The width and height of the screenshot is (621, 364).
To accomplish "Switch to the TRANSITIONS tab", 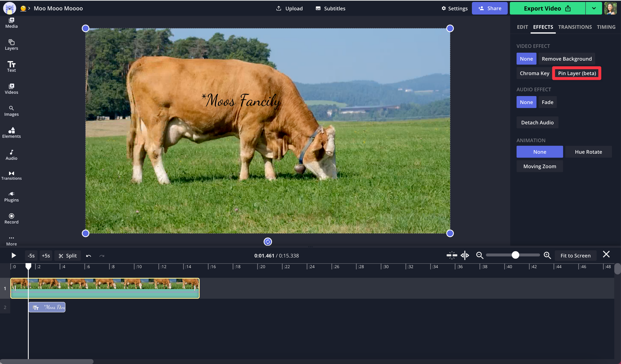I will click(575, 27).
